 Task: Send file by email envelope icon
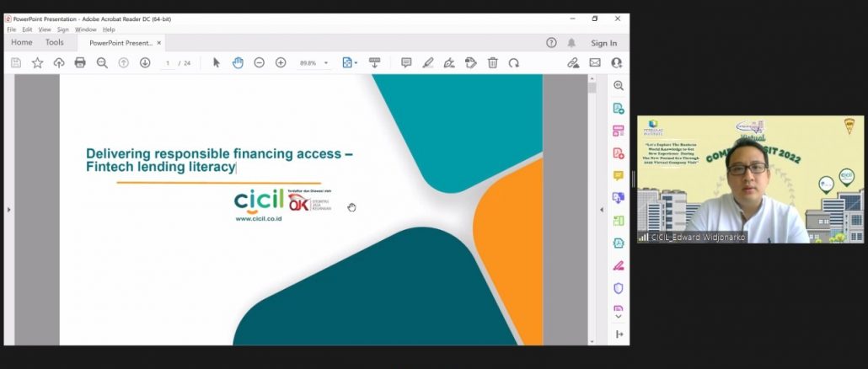[595, 63]
